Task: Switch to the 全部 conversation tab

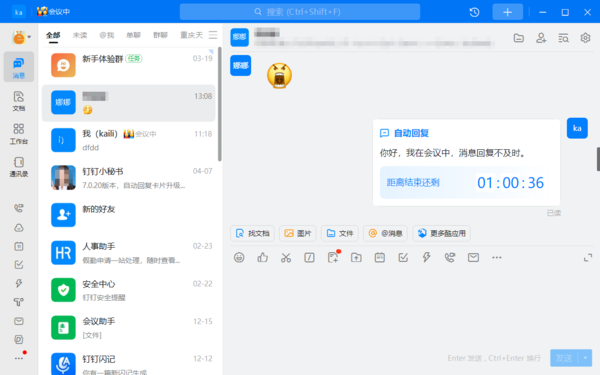Action: [x=53, y=35]
